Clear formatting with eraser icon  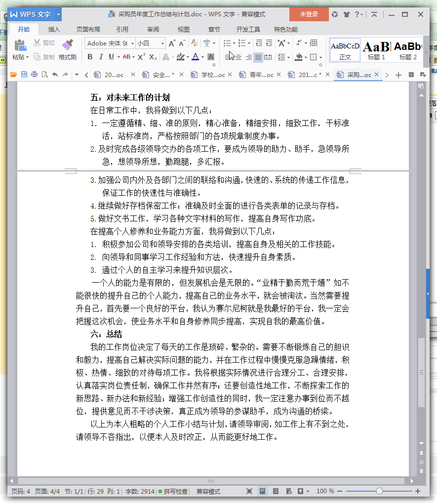[x=195, y=43]
